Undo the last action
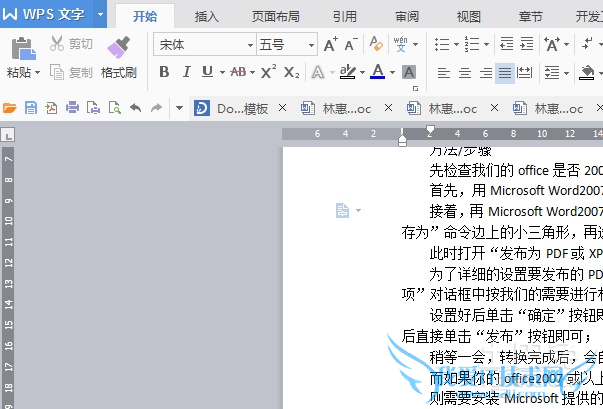This screenshot has height=409, width=603. coord(135,108)
